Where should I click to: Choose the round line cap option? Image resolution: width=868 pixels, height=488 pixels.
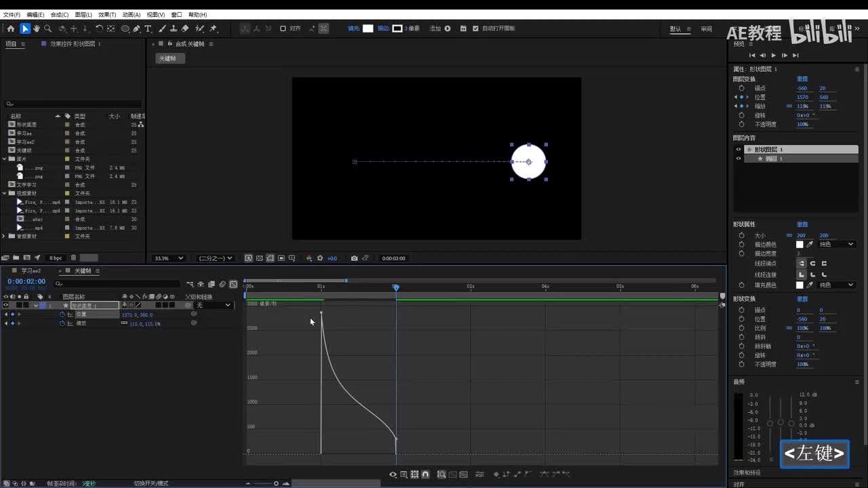[x=812, y=263]
